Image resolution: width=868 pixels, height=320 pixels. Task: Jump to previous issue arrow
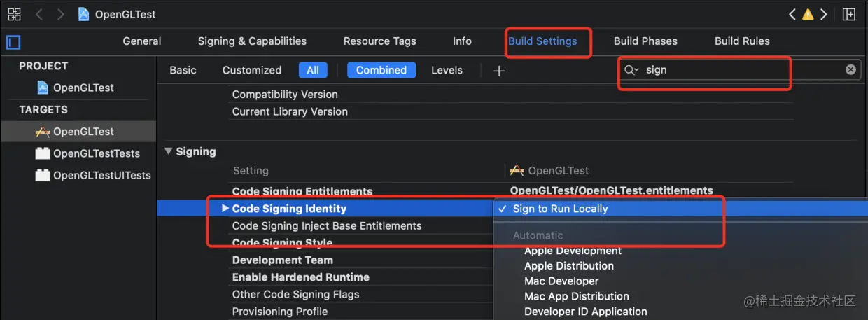click(x=792, y=14)
